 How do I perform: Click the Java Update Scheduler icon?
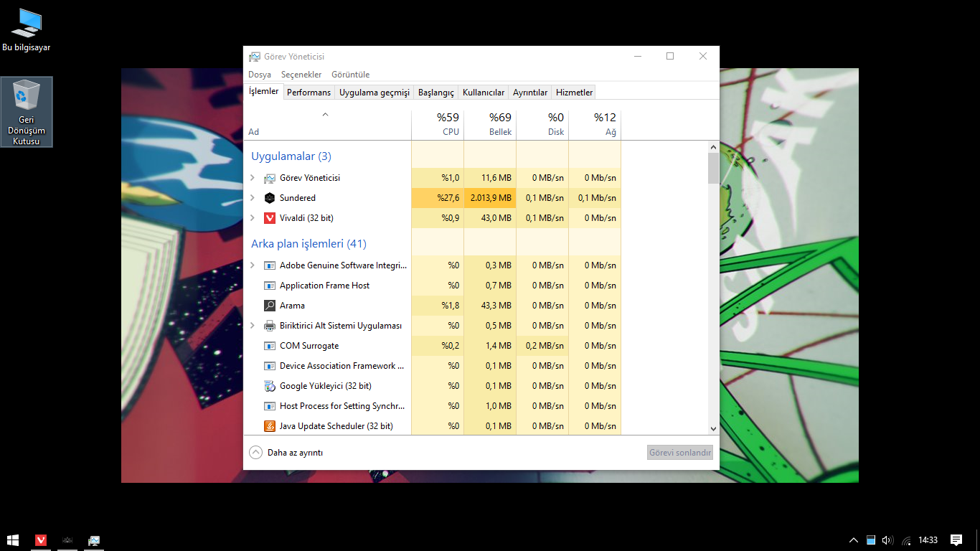[x=270, y=426]
